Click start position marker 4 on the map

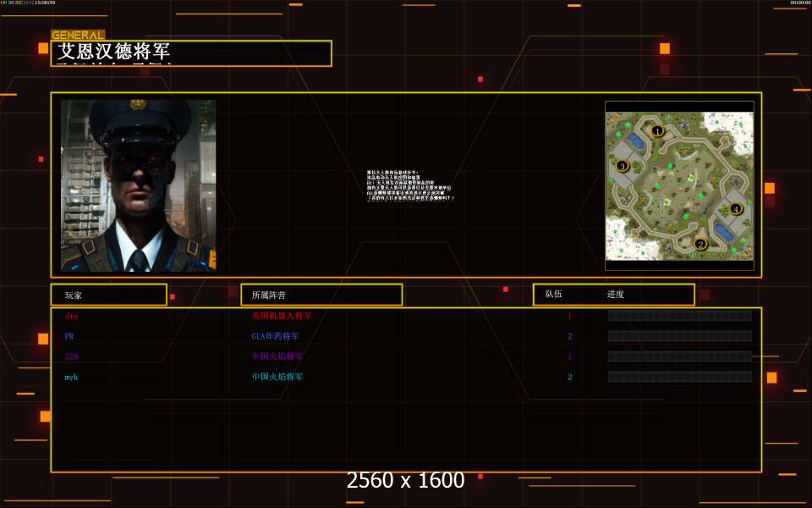[x=735, y=208]
